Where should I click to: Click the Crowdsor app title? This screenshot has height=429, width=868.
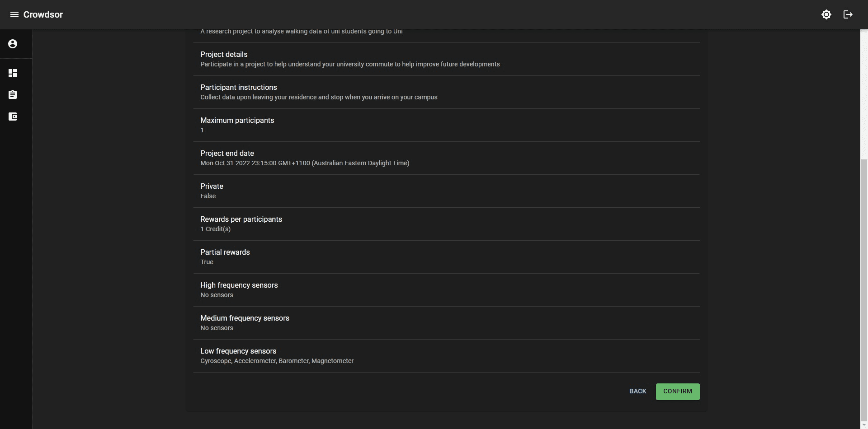[43, 14]
